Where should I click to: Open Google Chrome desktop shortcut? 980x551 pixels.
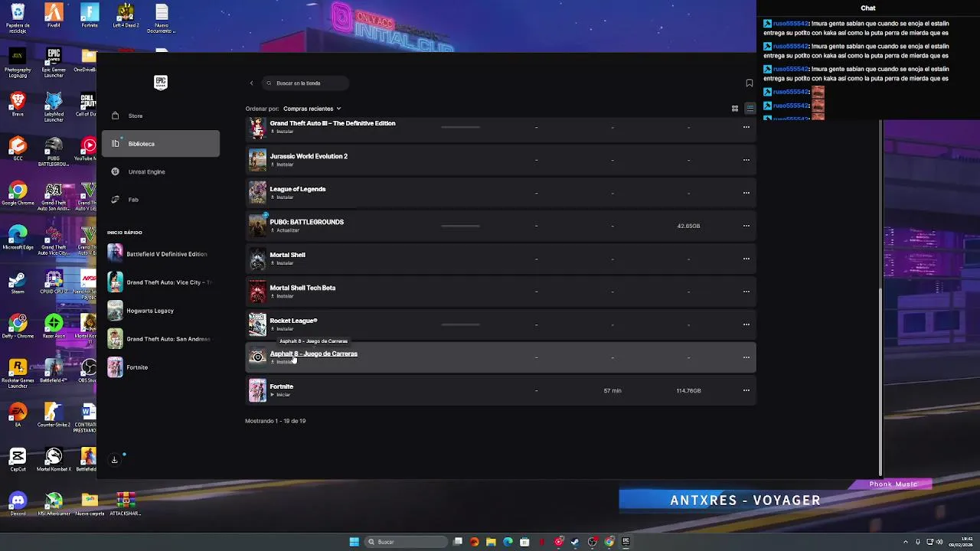(18, 194)
